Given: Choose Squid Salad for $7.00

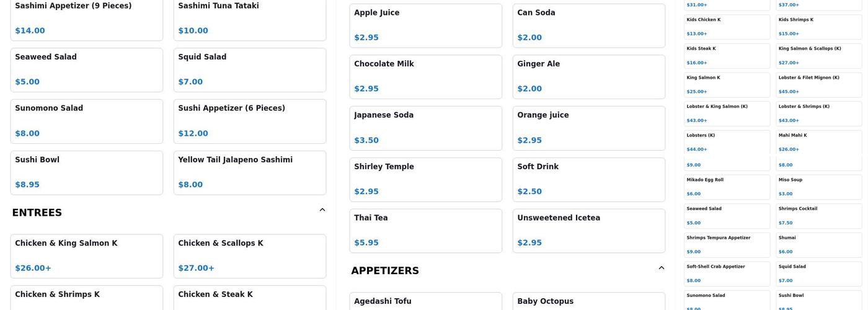Looking at the screenshot, I should click(x=249, y=70).
